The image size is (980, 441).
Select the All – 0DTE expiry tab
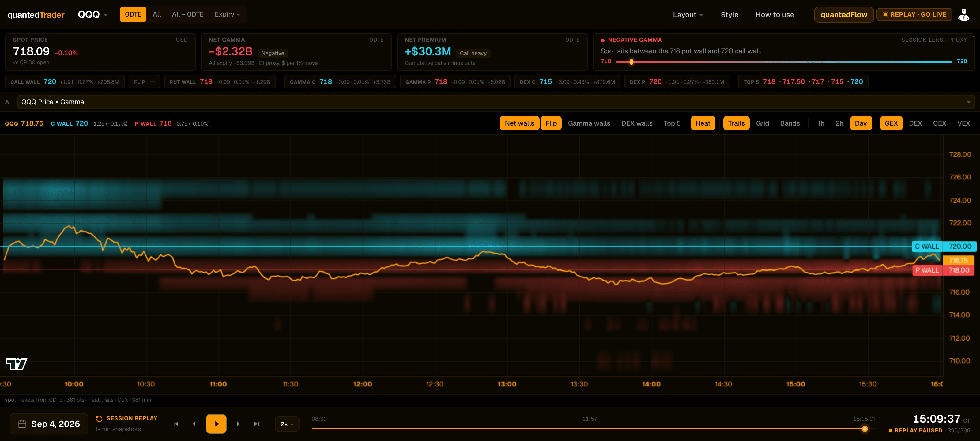coord(187,14)
